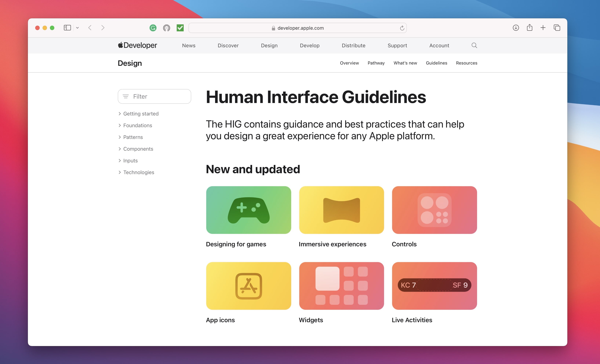Select What's new in the Design subnav

[x=405, y=63]
